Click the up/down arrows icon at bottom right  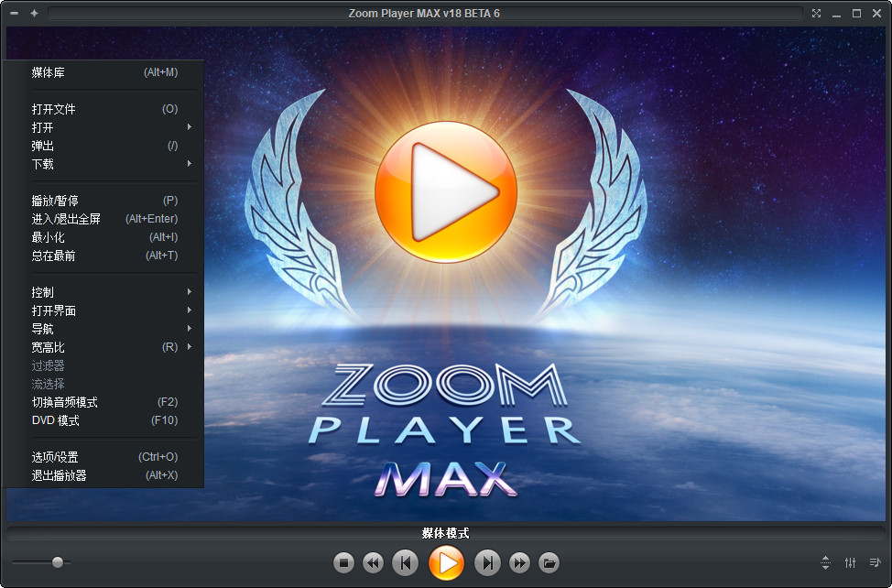click(x=825, y=562)
